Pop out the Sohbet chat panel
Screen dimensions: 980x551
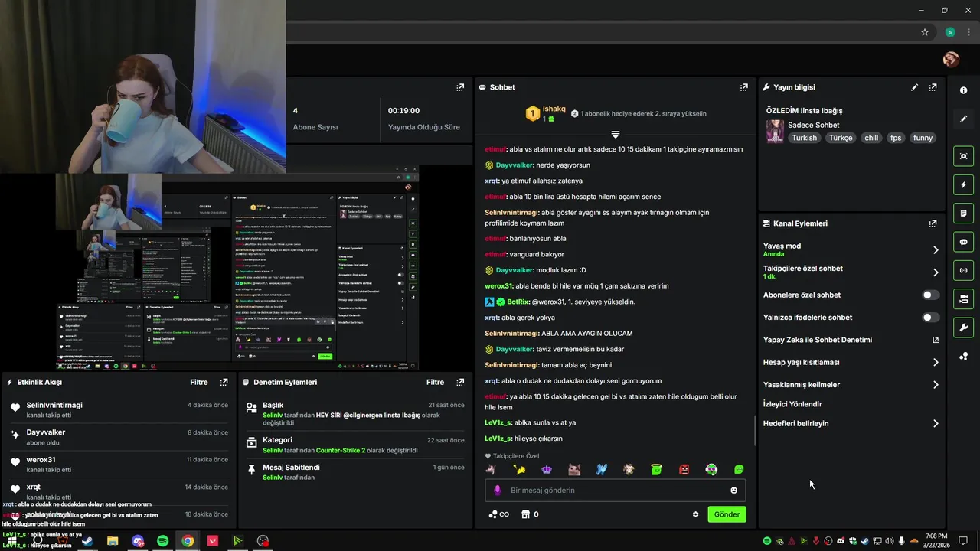point(743,87)
